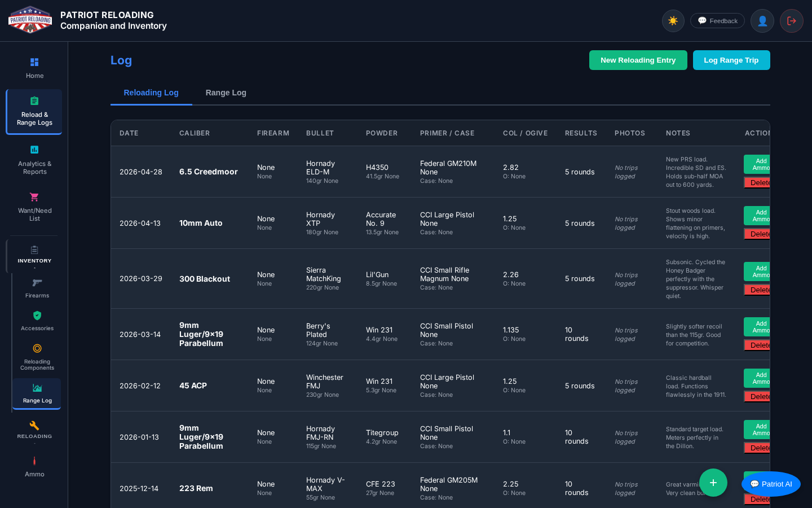This screenshot has height=508, width=812.
Task: Select Range Log in the sidebar
Action: 37,393
